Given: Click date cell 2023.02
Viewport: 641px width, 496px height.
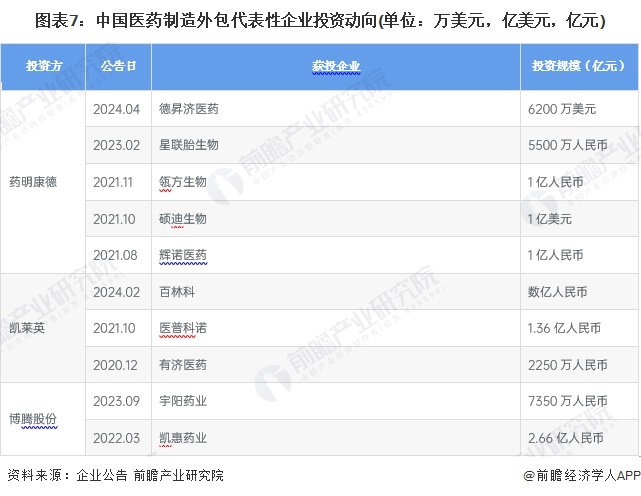Looking at the screenshot, I should click(x=117, y=145).
